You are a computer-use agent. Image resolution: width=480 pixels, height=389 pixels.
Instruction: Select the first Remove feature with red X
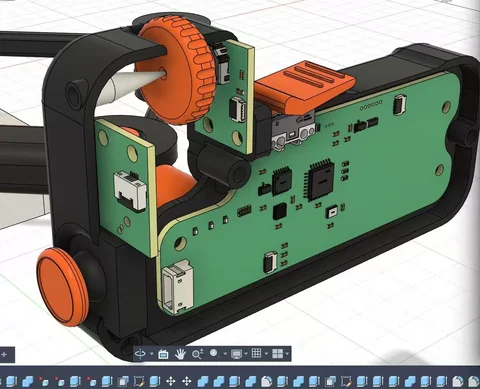(x=43, y=381)
